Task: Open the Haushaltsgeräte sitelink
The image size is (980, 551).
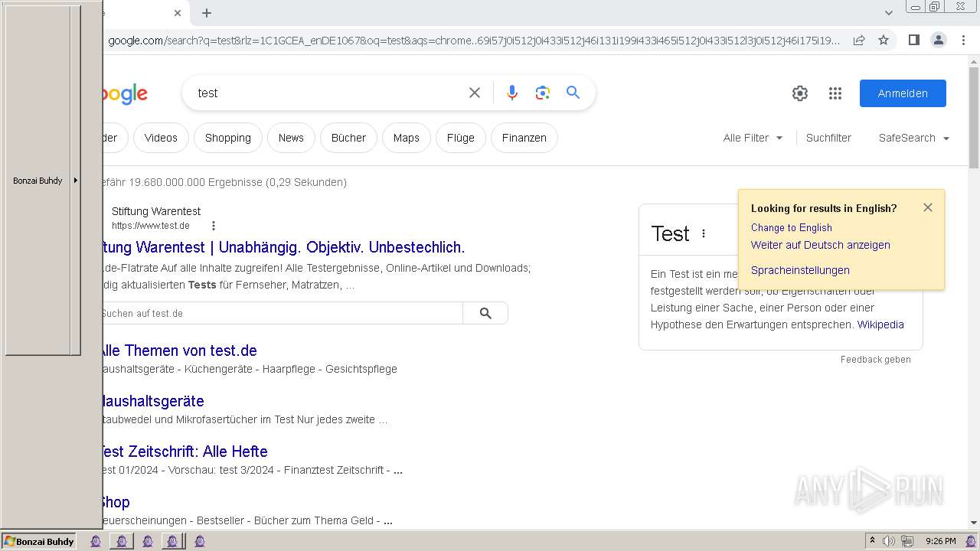Action: pos(153,401)
